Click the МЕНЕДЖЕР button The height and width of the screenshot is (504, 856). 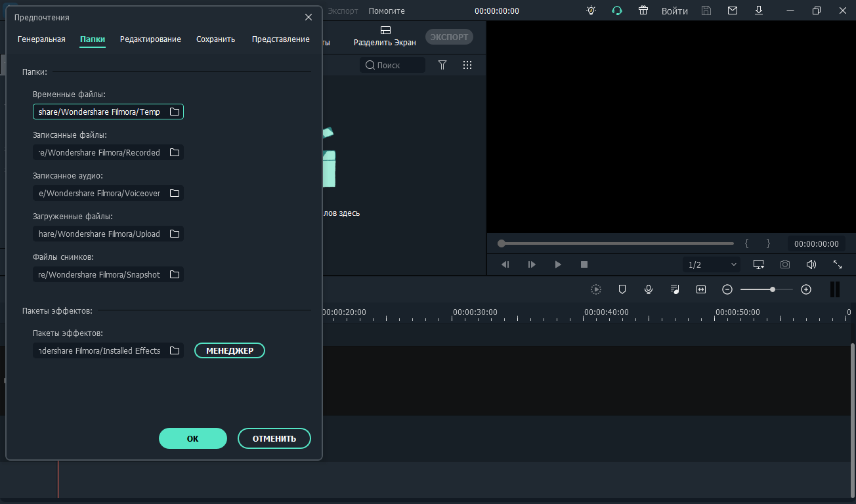(x=230, y=350)
